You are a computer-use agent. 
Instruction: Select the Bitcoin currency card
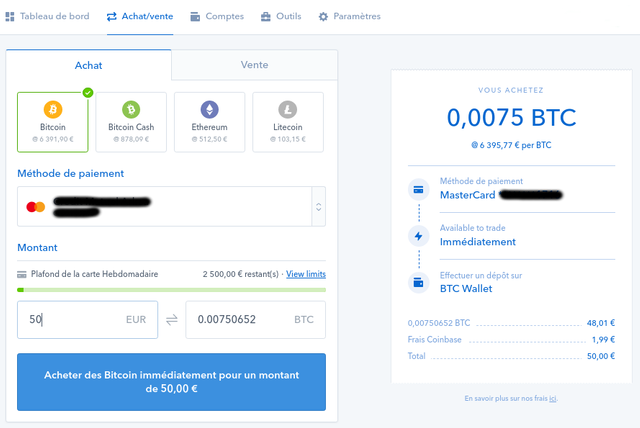click(x=53, y=122)
